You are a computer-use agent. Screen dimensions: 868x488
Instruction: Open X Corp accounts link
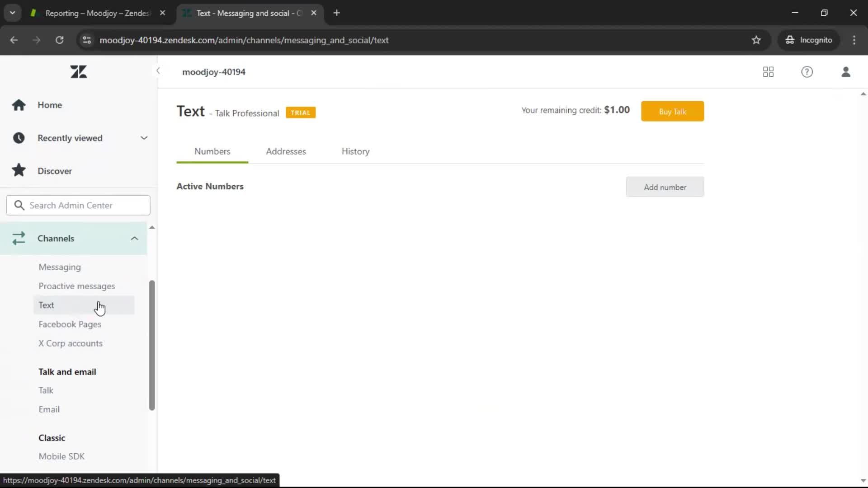71,343
